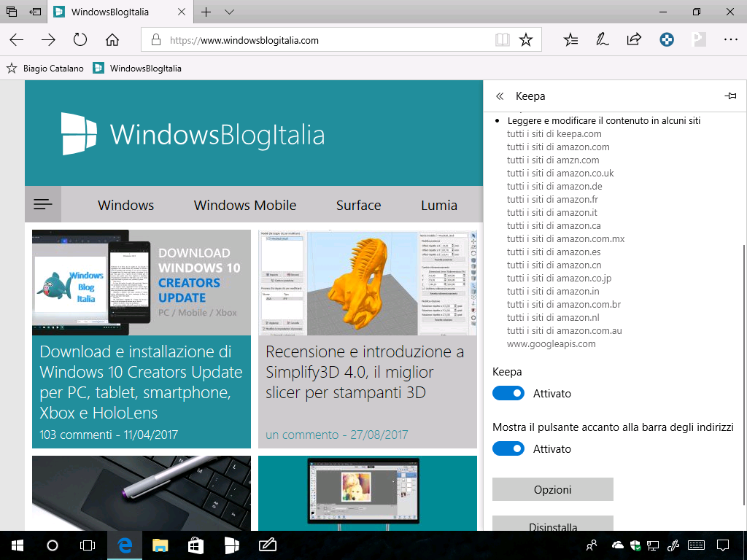This screenshot has height=560, width=747.
Task: Click the address bar URL
Action: pos(244,41)
